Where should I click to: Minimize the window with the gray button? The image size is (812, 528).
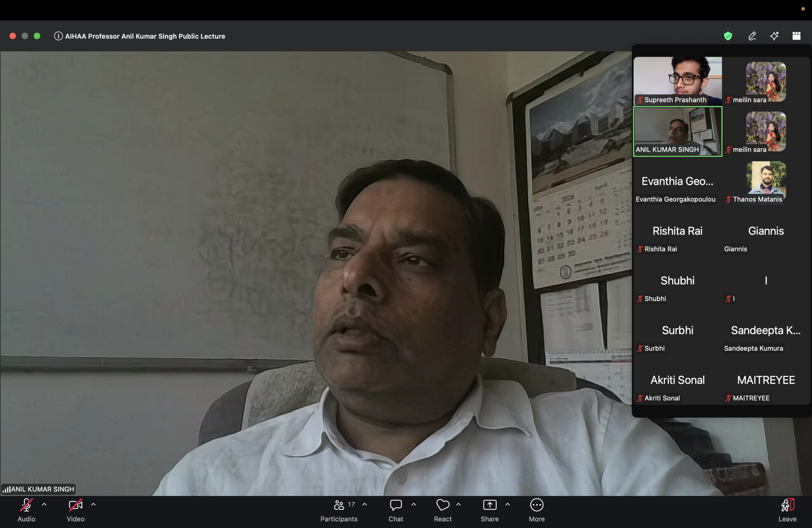point(25,36)
